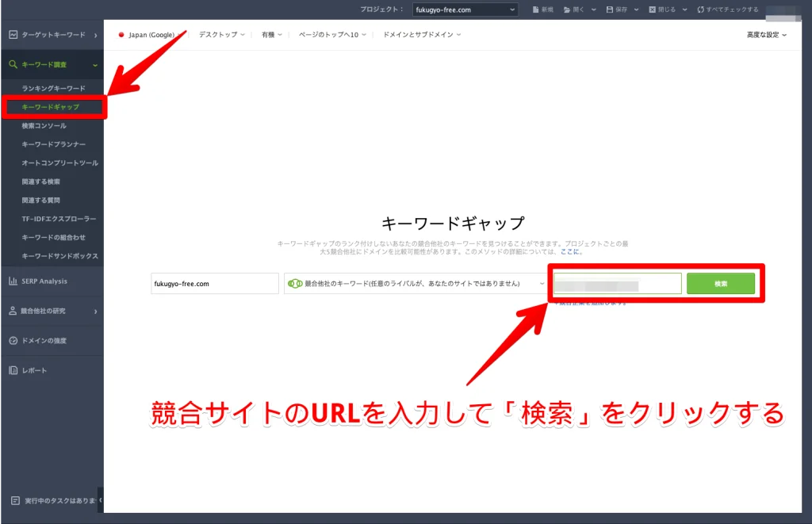
Task: Follow the ここに link in the description
Action: (x=570, y=251)
